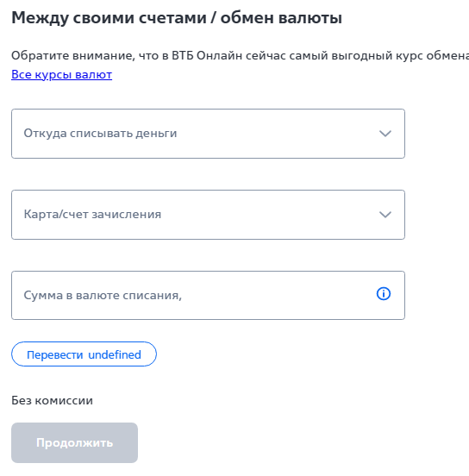Click empty area inside amount input box
The height and width of the screenshot is (476, 469).
point(273,296)
